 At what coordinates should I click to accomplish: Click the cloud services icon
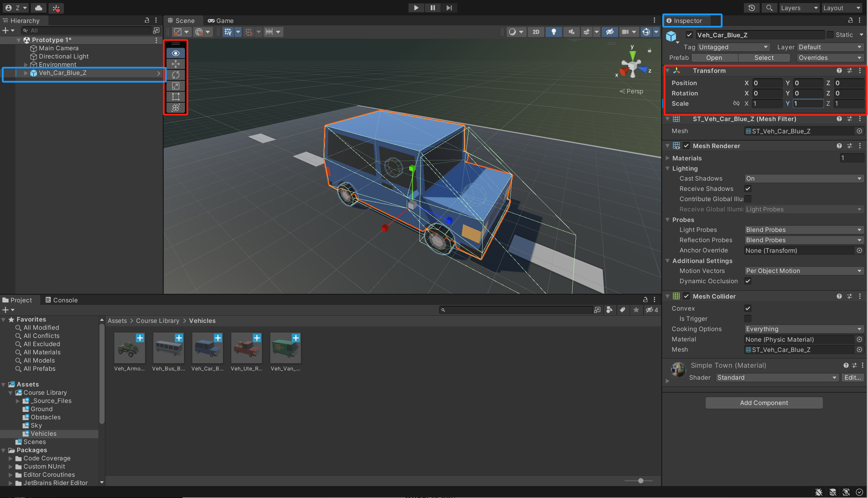click(x=39, y=8)
